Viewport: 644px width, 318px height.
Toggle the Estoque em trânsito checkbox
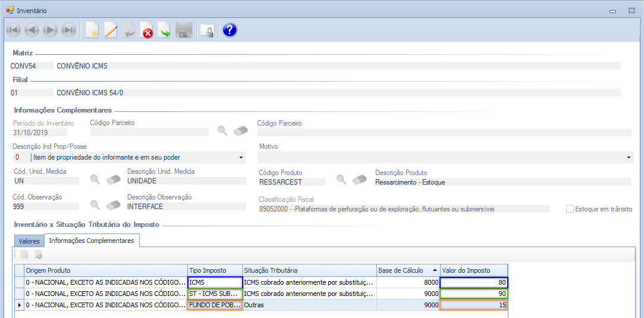(x=570, y=209)
